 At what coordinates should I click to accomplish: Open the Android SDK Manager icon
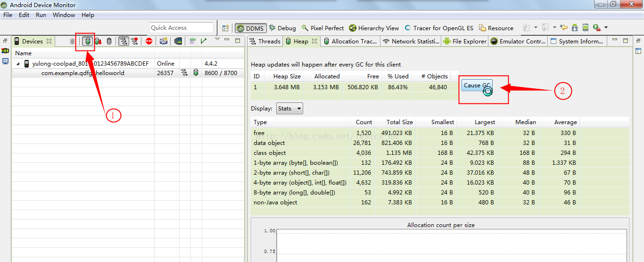(575, 28)
